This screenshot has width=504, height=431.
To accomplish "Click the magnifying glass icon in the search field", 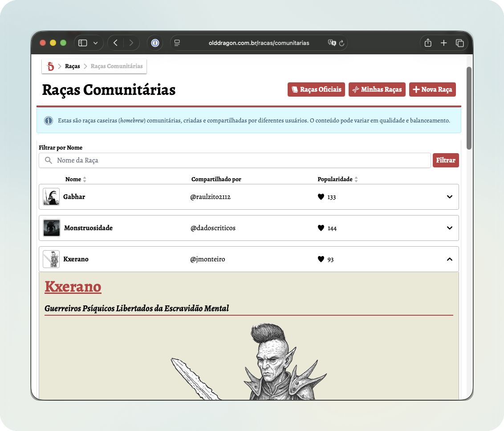I will [48, 160].
